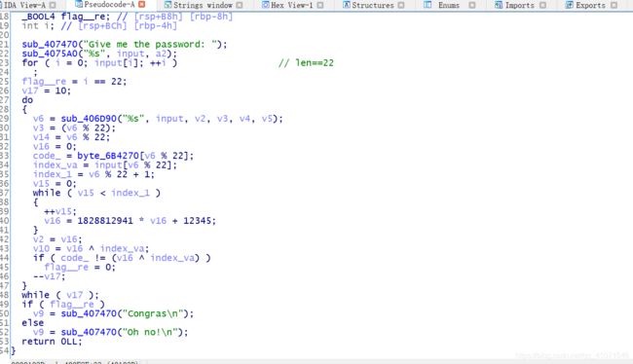The image size is (633, 364).
Task: Close the IDA View-A tab
Action: pyautogui.click(x=53, y=5)
